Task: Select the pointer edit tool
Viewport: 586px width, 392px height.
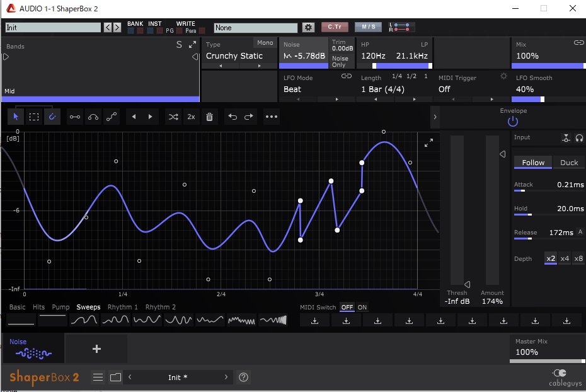Action: pyautogui.click(x=16, y=117)
